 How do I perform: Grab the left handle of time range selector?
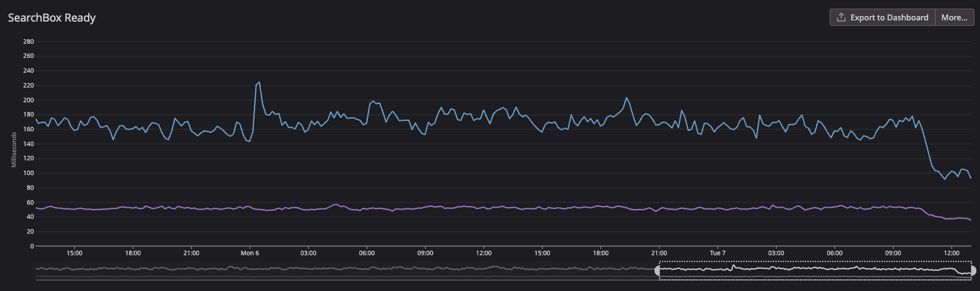point(657,270)
